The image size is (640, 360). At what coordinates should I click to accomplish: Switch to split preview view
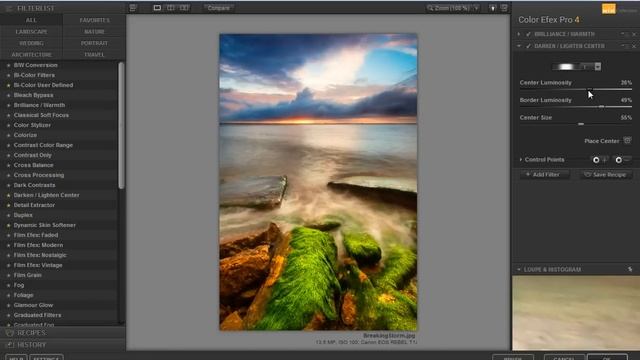171,8
